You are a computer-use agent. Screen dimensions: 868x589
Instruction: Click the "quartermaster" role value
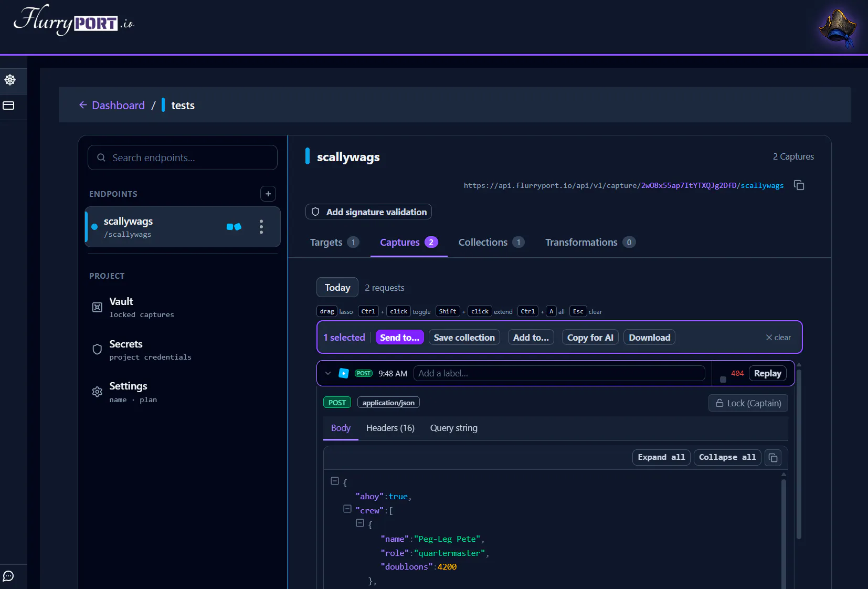coord(450,553)
